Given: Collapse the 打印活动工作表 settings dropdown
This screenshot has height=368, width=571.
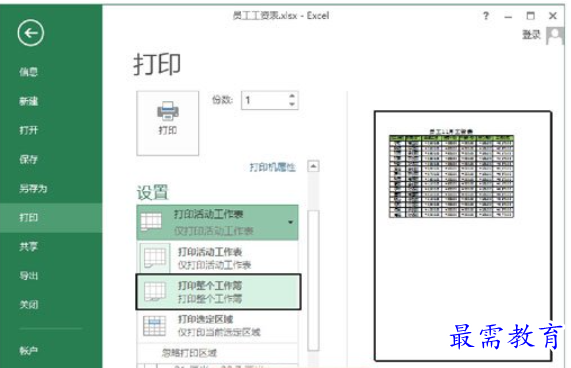Looking at the screenshot, I should click(x=217, y=222).
